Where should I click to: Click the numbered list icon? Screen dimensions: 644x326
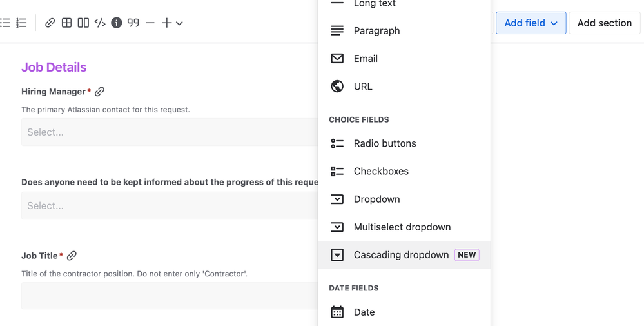(x=21, y=23)
